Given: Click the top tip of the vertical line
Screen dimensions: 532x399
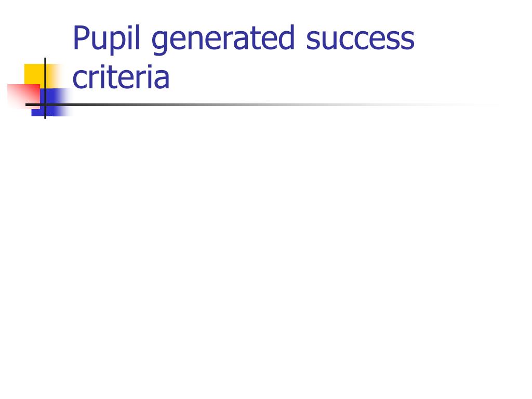Looking at the screenshot, I should (45, 59).
